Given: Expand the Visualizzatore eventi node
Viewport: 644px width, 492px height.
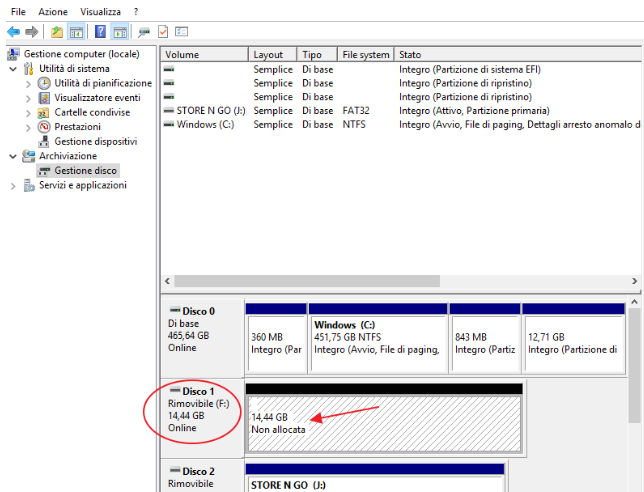Looking at the screenshot, I should click(28, 99).
